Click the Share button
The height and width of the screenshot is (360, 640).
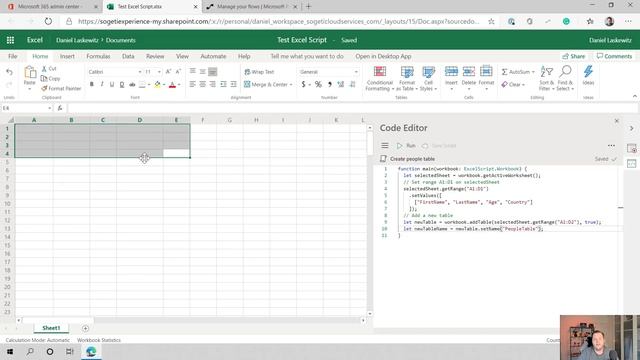tap(573, 56)
